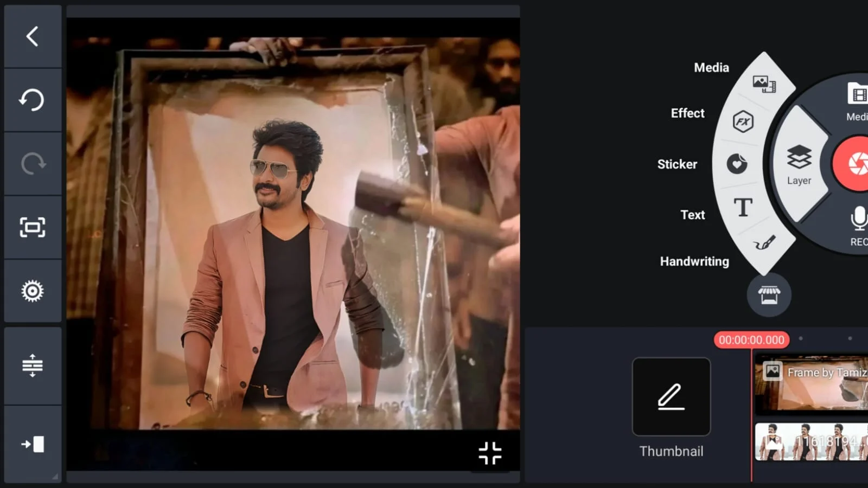Screen dimensions: 868x488
Task: Click the 'Thumbnail' caption text
Action: 671,451
